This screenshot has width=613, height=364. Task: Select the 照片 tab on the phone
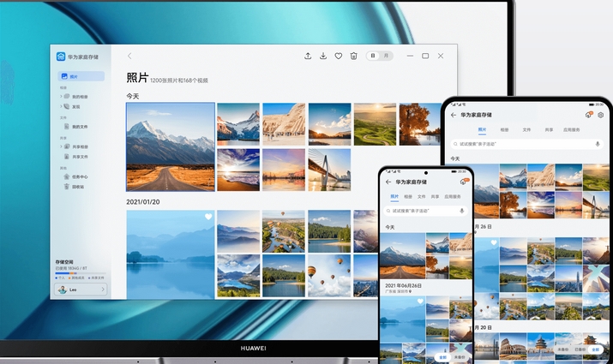click(394, 196)
